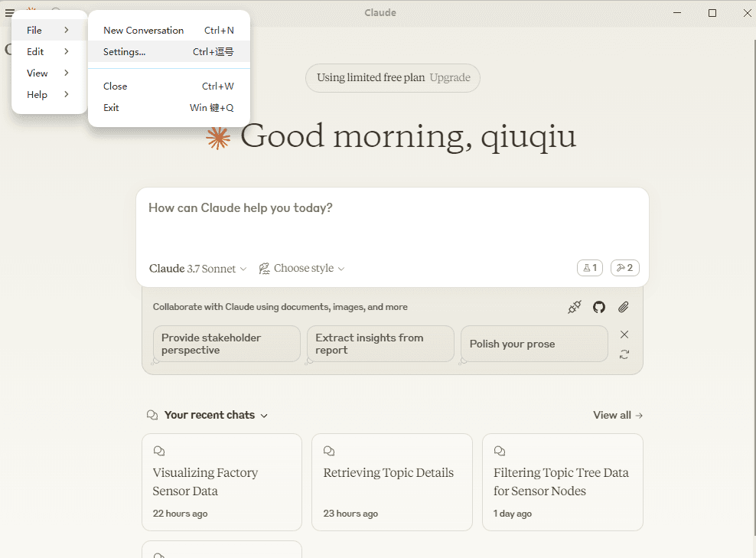
Task: Open the File menu
Action: [x=49, y=30]
